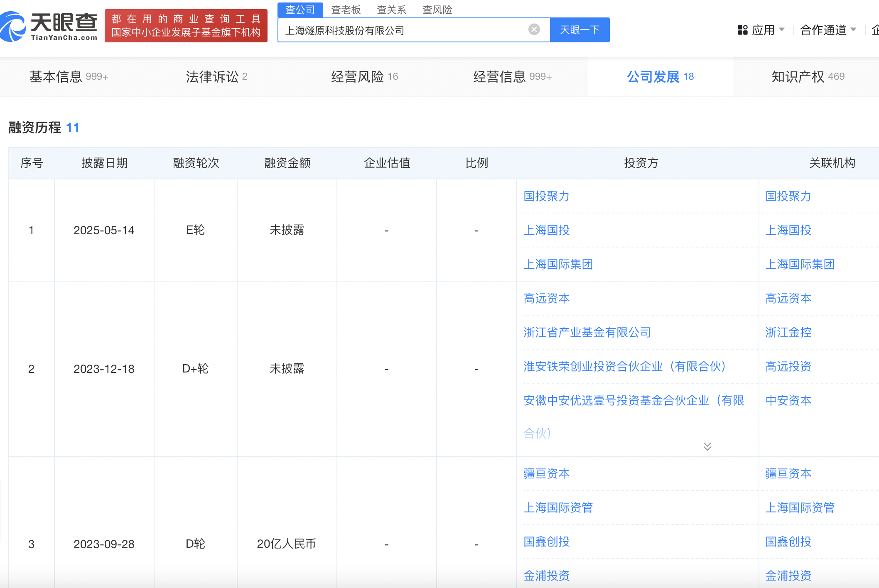Image resolution: width=879 pixels, height=588 pixels.
Task: Open related institution 上海国际集团
Action: 800,264
